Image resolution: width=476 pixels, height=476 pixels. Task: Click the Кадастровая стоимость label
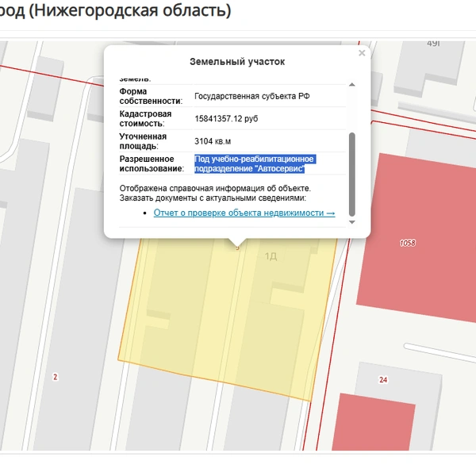[x=145, y=119]
